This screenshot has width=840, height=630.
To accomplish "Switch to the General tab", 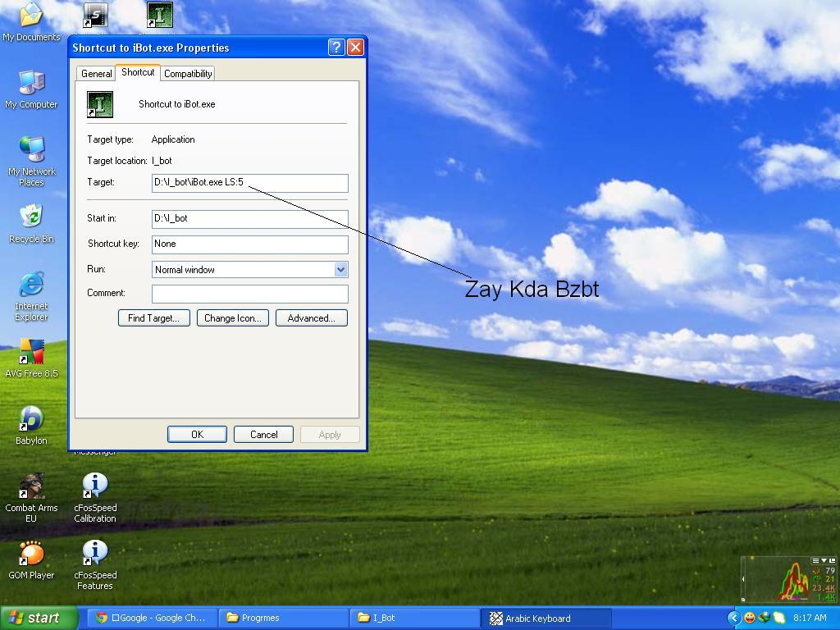I will coord(97,73).
